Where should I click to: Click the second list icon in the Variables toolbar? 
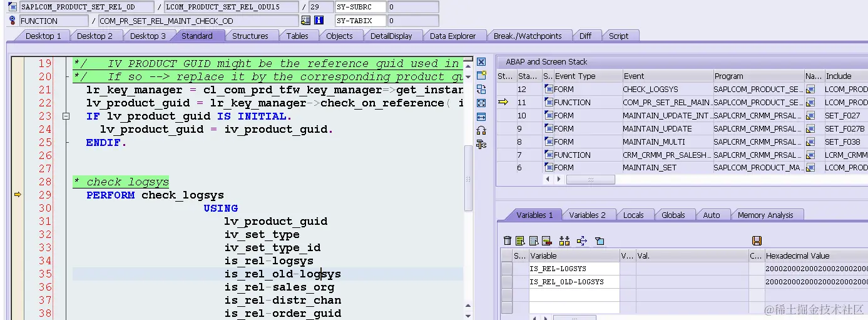[533, 240]
